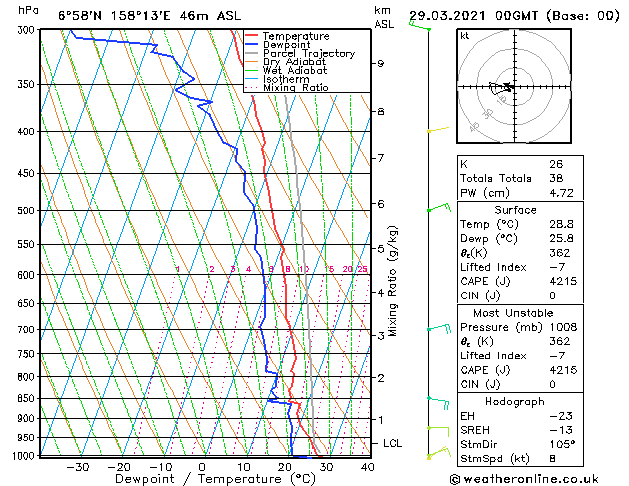Image resolution: width=629 pixels, height=486 pixels.
Task: Click the teal wind barb at 850 hPa
Action: coord(438,402)
